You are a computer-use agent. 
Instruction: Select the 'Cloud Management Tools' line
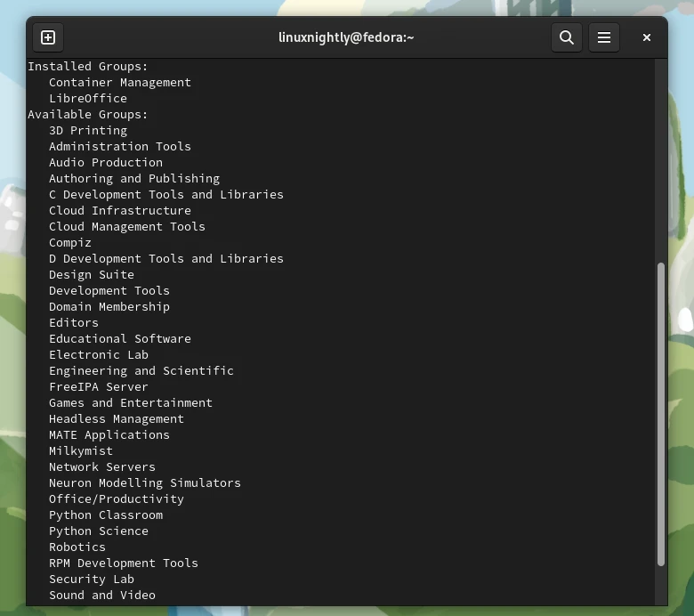pos(127,226)
